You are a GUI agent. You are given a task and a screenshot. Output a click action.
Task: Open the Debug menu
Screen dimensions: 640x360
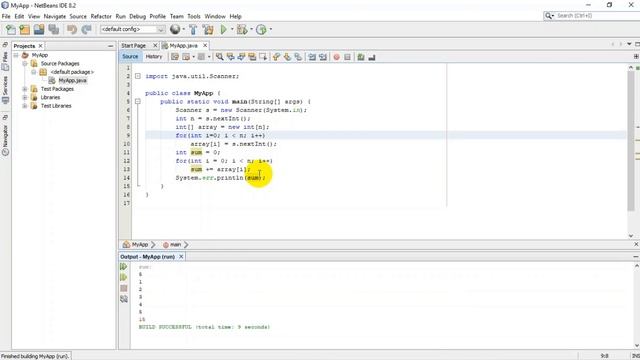click(138, 16)
